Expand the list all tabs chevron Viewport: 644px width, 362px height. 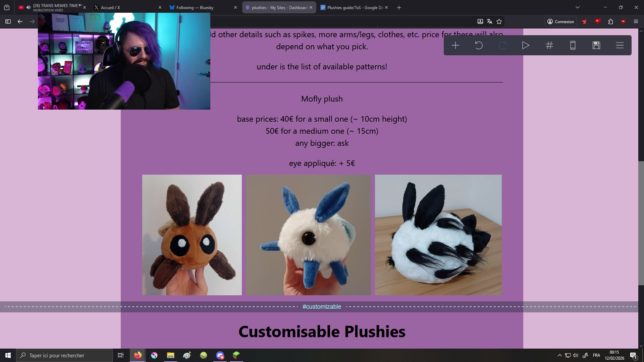[578, 7]
